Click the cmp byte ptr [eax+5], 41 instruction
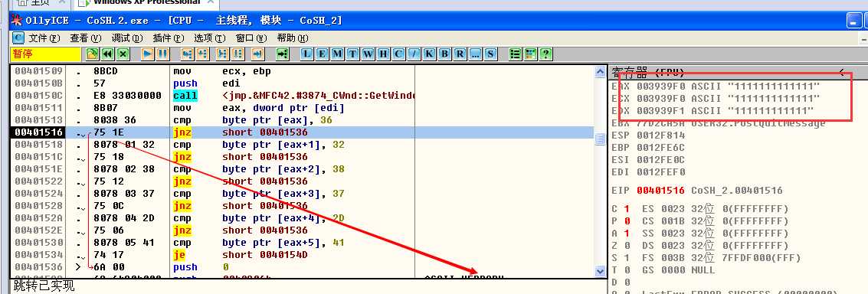Image resolution: width=868 pixels, height=294 pixels. click(259, 243)
